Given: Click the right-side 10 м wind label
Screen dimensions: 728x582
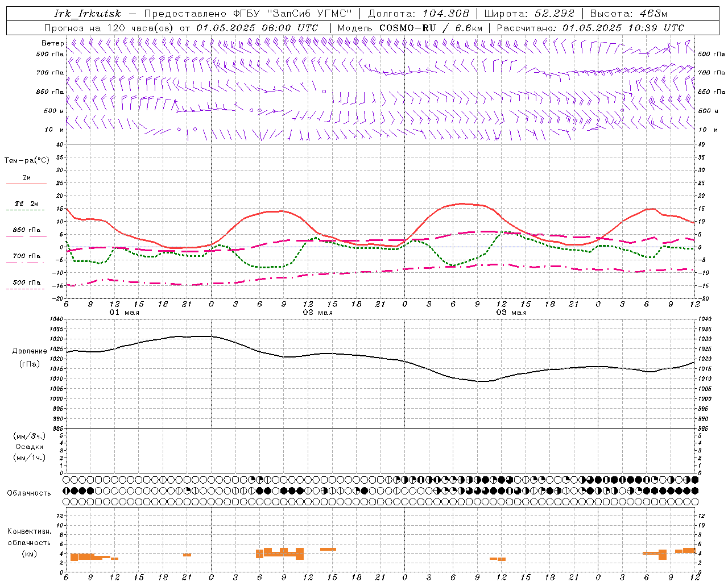Looking at the screenshot, I should 708,130.
